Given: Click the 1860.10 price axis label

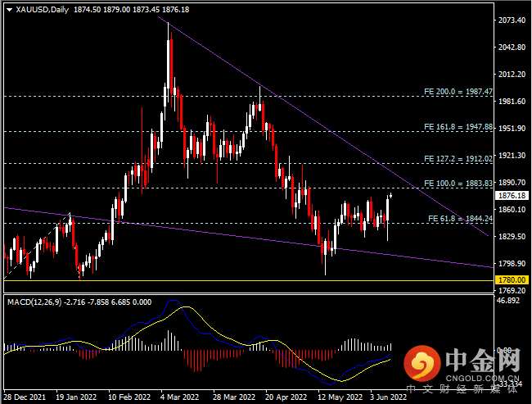Looking at the screenshot, I should click(x=512, y=209).
